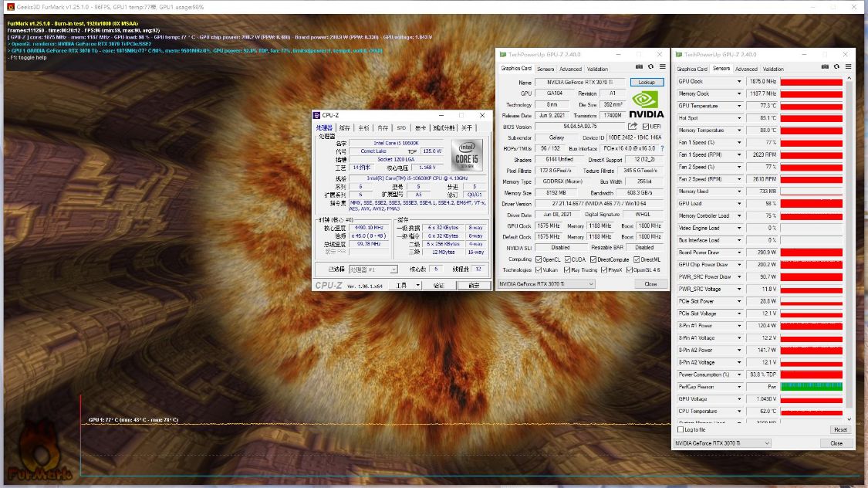
Task: Toggle the UEFI checkbox in GPU-Z
Action: (646, 127)
